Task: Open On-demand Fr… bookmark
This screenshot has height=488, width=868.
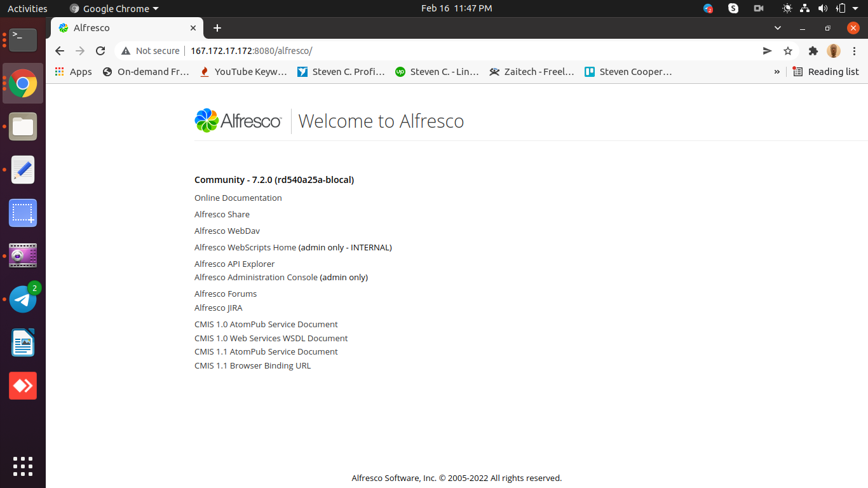Action: 146,72
